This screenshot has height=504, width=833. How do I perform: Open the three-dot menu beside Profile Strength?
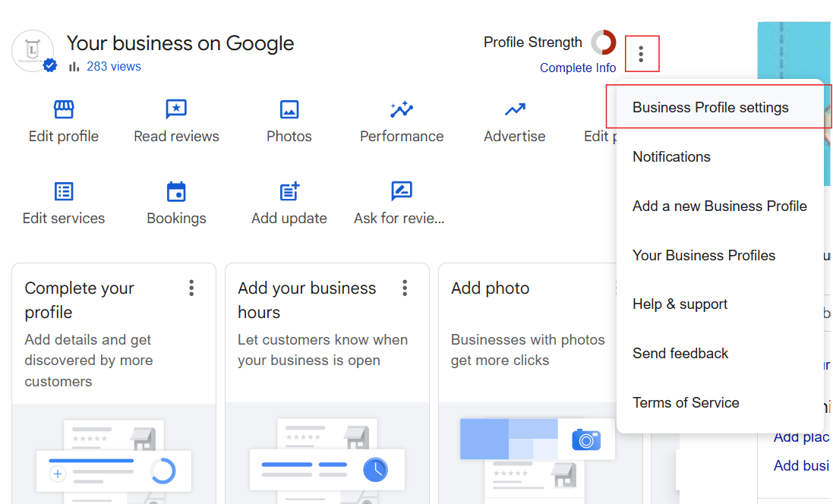coord(642,54)
